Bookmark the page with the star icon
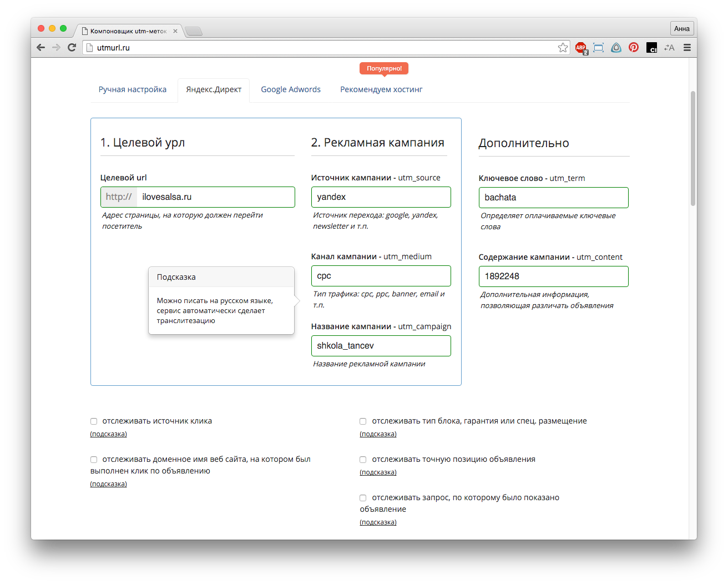The height and width of the screenshot is (584, 728). (x=563, y=48)
